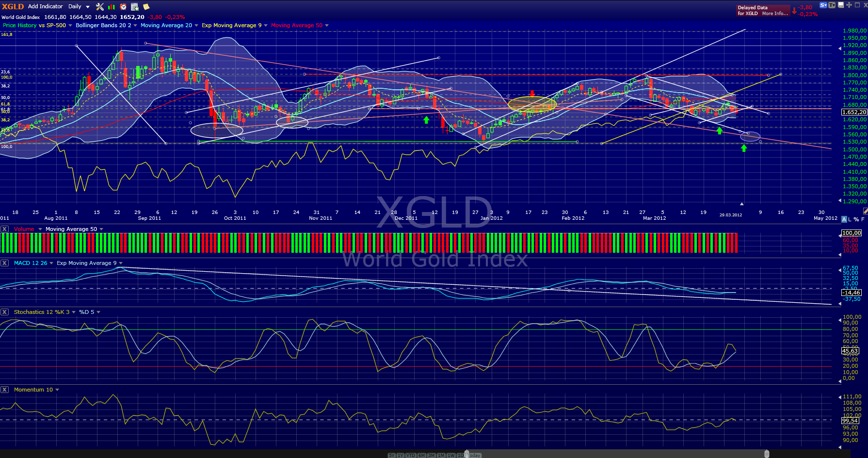Close the MACD panel with its X
Screen dimensions: 868x458
point(4,263)
